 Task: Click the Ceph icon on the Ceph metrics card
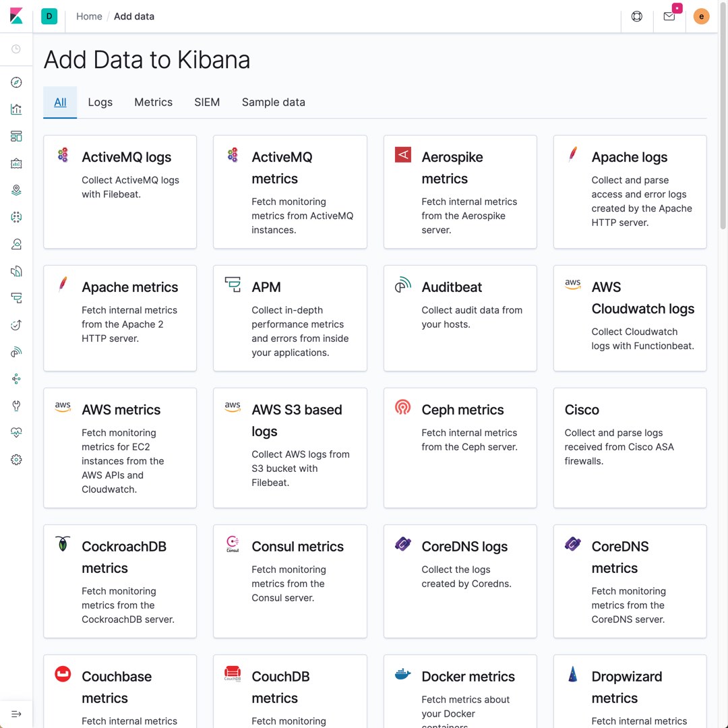click(x=402, y=407)
